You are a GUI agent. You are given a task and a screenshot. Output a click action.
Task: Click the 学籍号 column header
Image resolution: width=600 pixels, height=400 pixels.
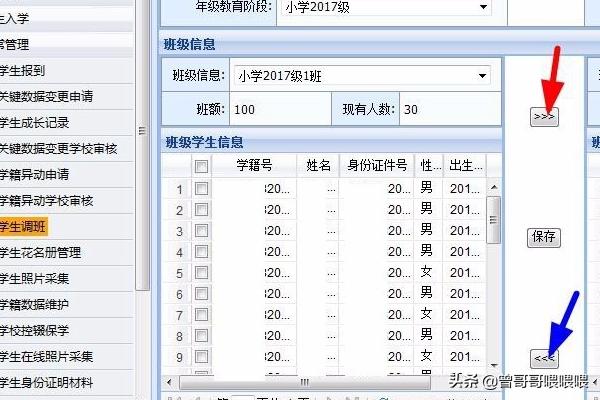pos(254,165)
